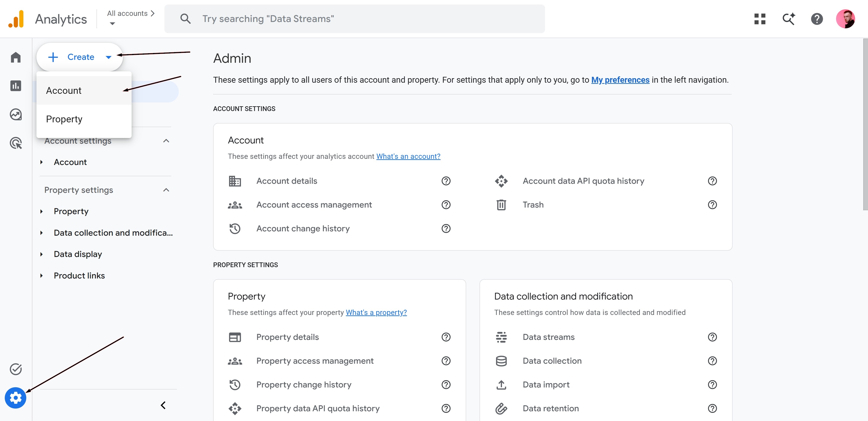Click the Data Streams search field
Screen dimensions: 868x421
click(x=354, y=19)
